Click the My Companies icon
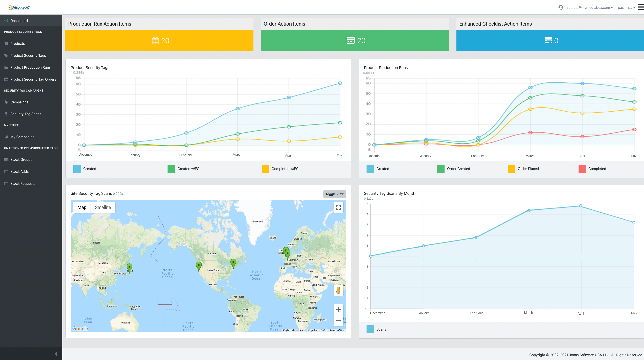 tap(6, 137)
